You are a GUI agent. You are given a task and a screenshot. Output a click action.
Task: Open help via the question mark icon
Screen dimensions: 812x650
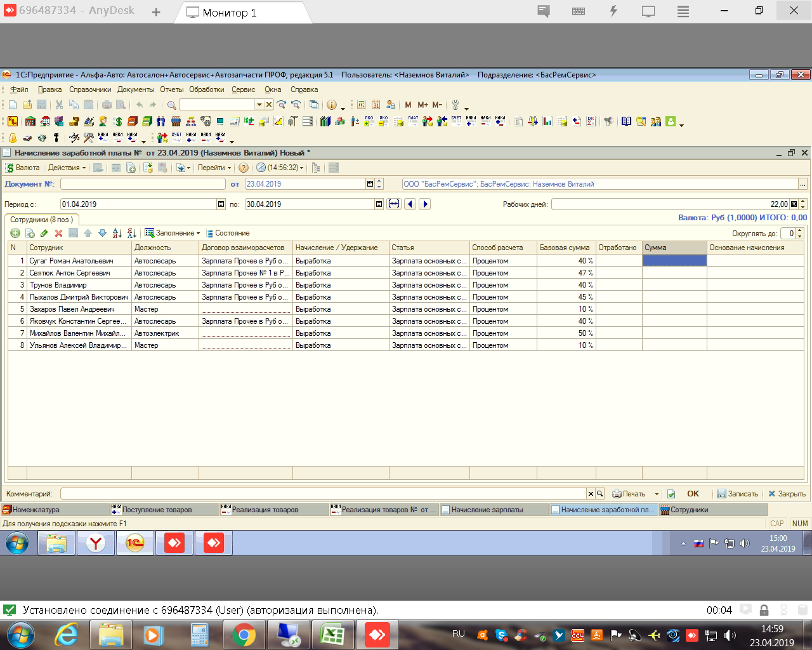[x=243, y=168]
